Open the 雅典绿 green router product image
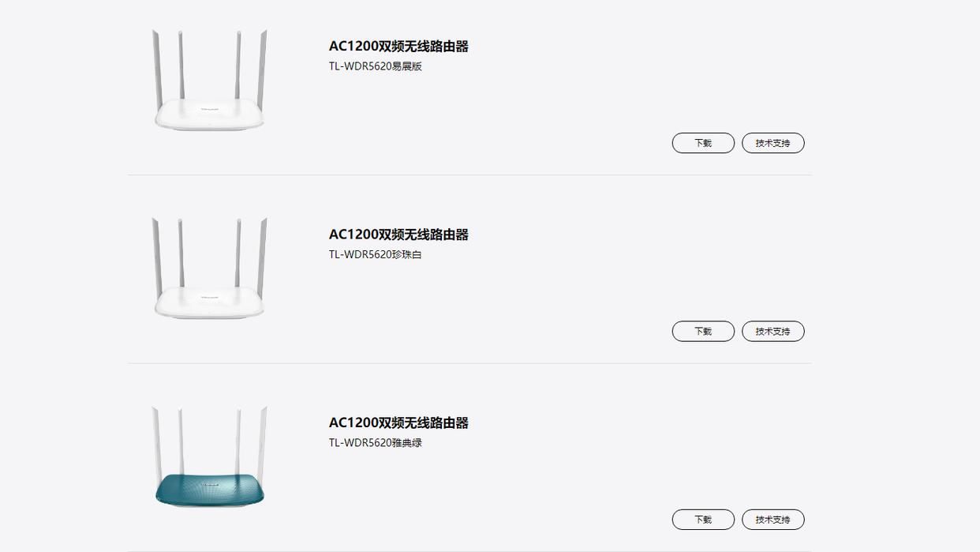The image size is (980, 552). pyautogui.click(x=210, y=456)
